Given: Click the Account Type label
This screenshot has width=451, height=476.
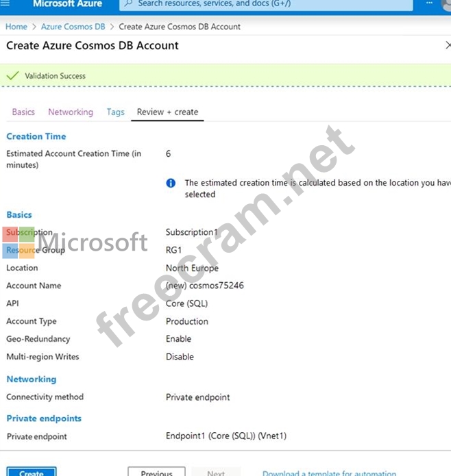Looking at the screenshot, I should click(32, 321).
